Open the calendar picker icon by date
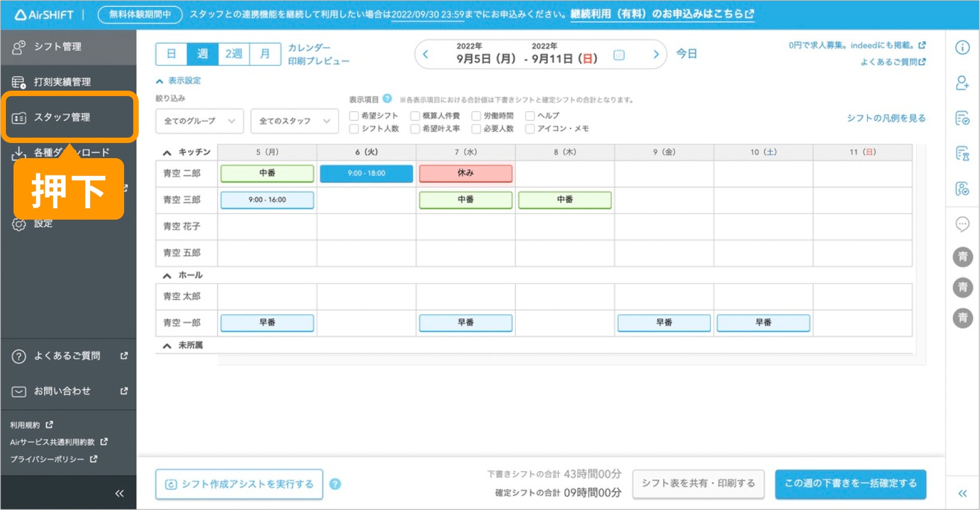 [619, 55]
